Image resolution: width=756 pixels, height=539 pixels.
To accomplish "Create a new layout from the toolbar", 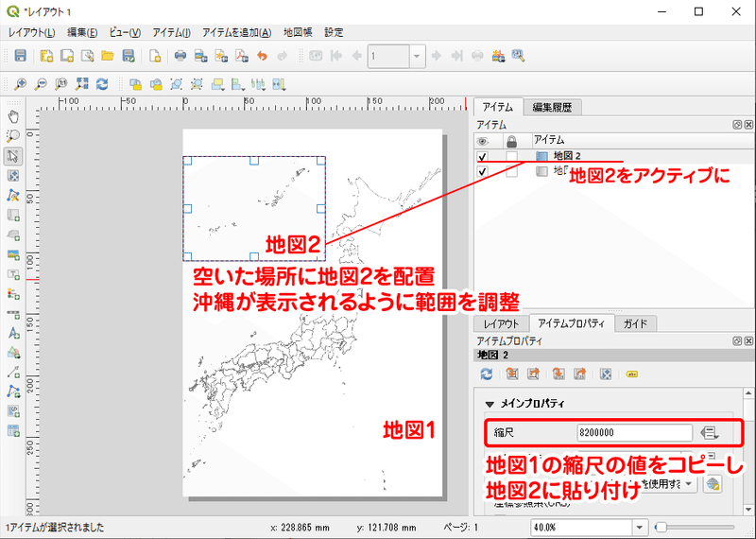I will pyautogui.click(x=46, y=56).
